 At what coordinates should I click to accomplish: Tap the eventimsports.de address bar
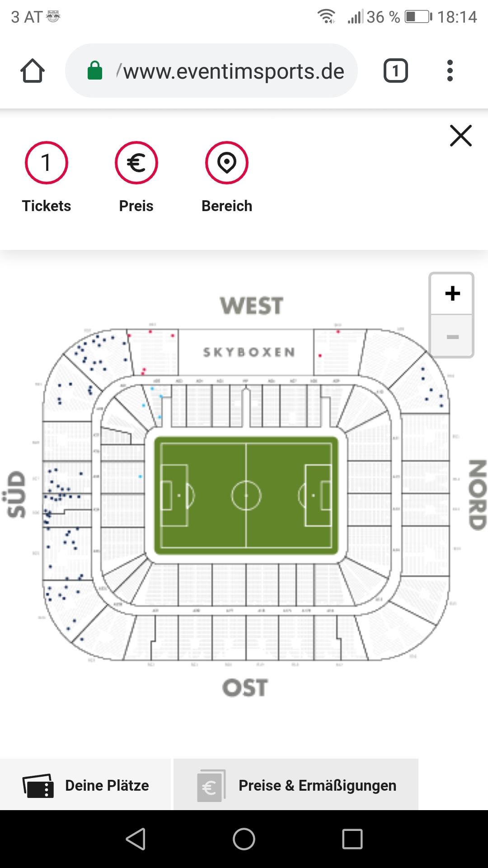pos(211,71)
